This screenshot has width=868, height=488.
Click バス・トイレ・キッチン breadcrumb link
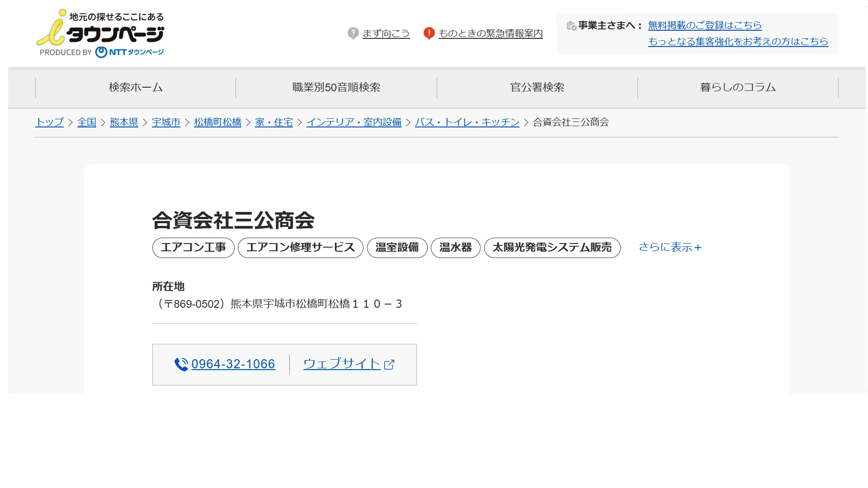467,122
